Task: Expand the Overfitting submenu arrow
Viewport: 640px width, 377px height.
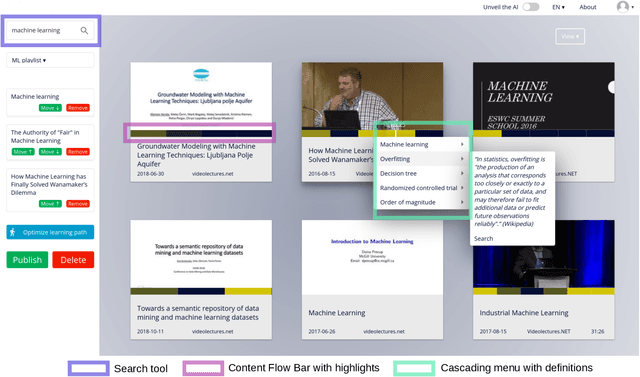Action: 462,159
